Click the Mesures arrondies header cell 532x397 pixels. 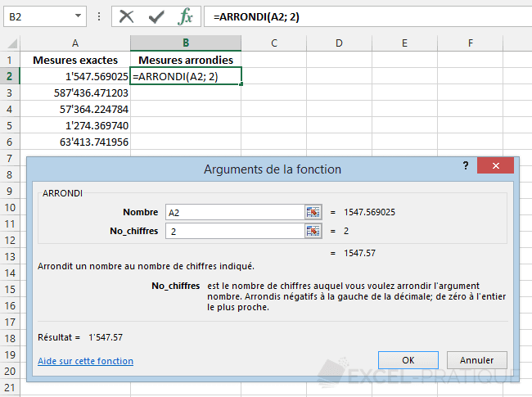(x=186, y=60)
